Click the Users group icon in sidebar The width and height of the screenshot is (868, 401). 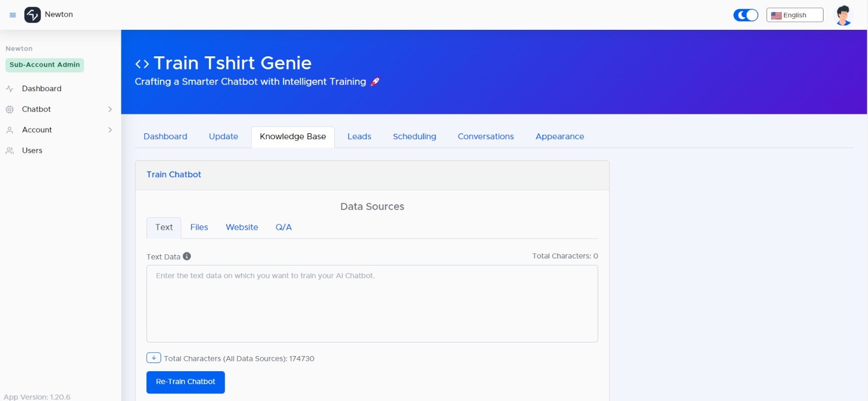click(10, 151)
